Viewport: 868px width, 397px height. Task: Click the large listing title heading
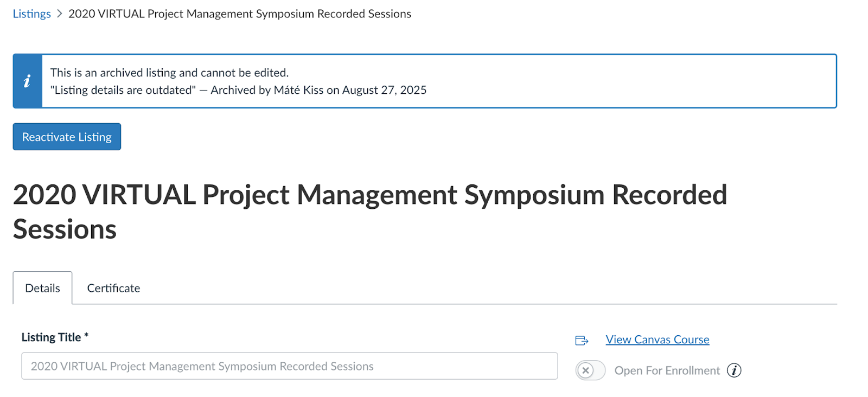369,212
